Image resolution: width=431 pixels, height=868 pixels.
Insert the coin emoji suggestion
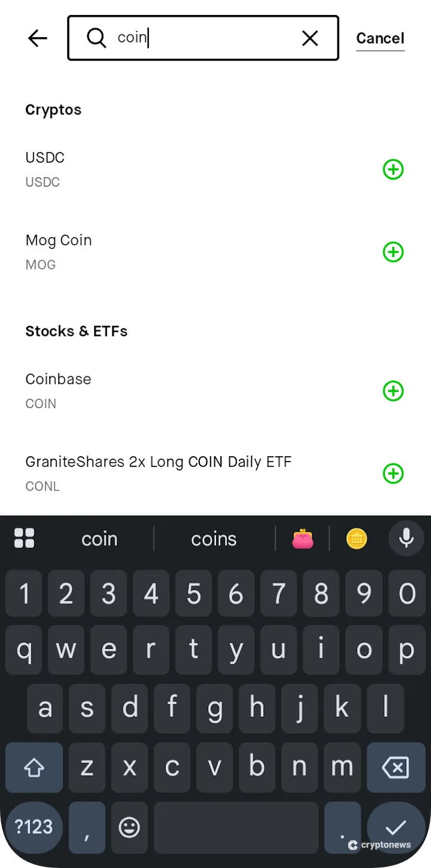click(357, 538)
